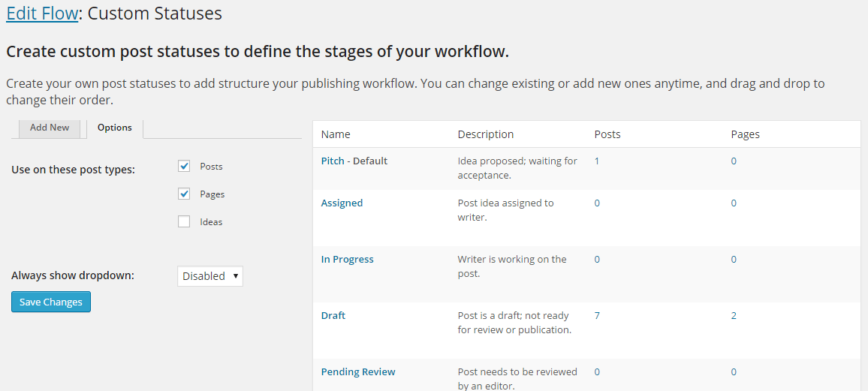Click description 'Post is a draft; not ready'
This screenshot has width=868, height=391.
point(513,316)
